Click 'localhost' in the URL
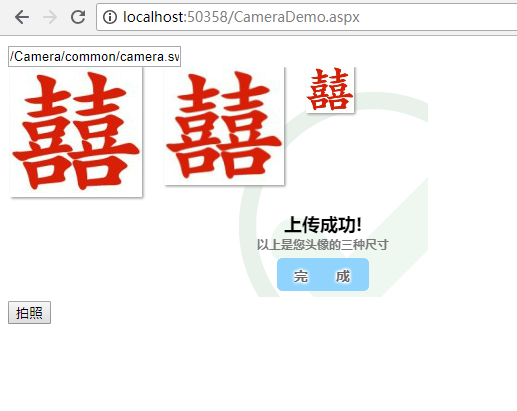The image size is (517, 411). (153, 17)
